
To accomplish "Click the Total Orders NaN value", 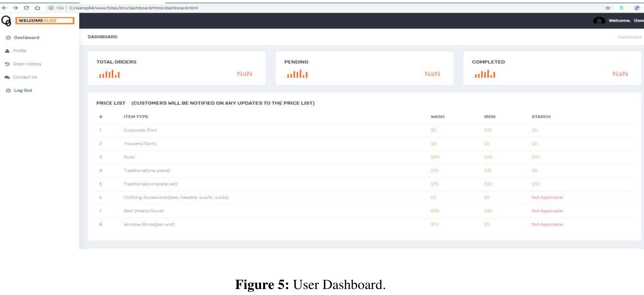I will pos(244,74).
